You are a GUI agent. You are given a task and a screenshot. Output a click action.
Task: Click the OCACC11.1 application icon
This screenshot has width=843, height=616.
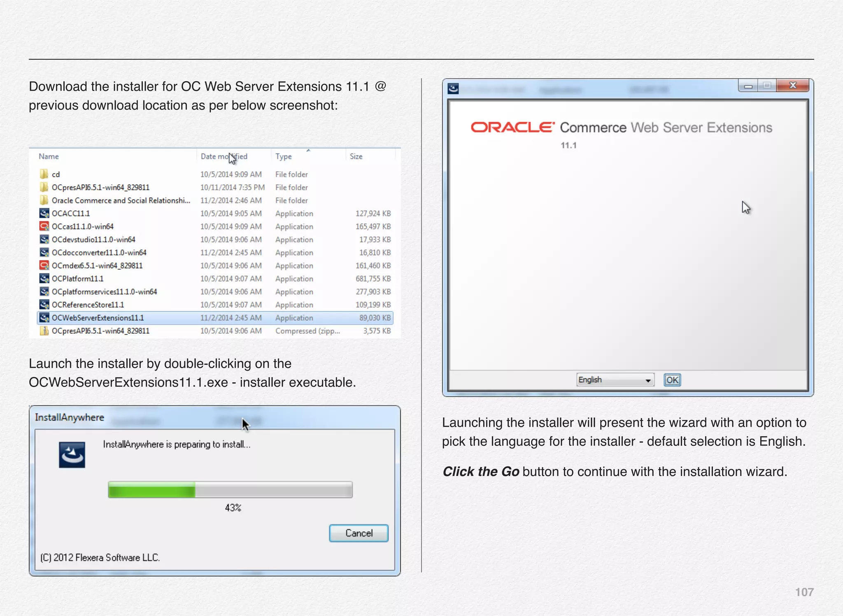tap(44, 213)
